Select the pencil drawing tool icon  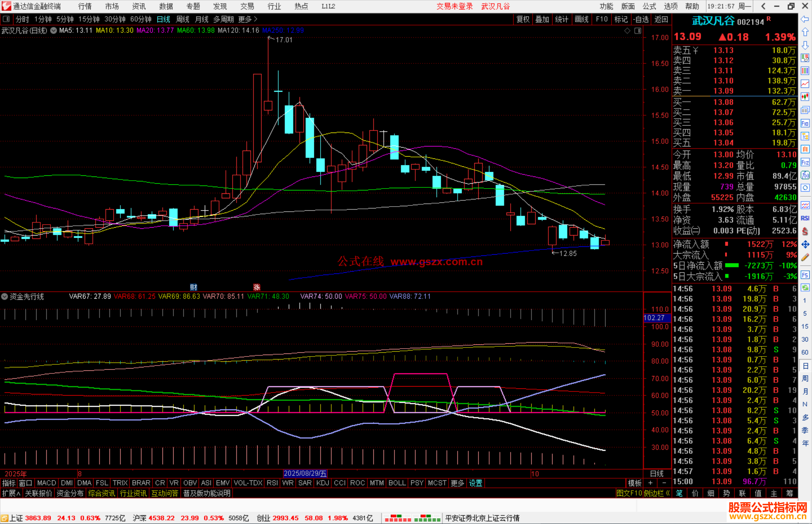(805, 257)
